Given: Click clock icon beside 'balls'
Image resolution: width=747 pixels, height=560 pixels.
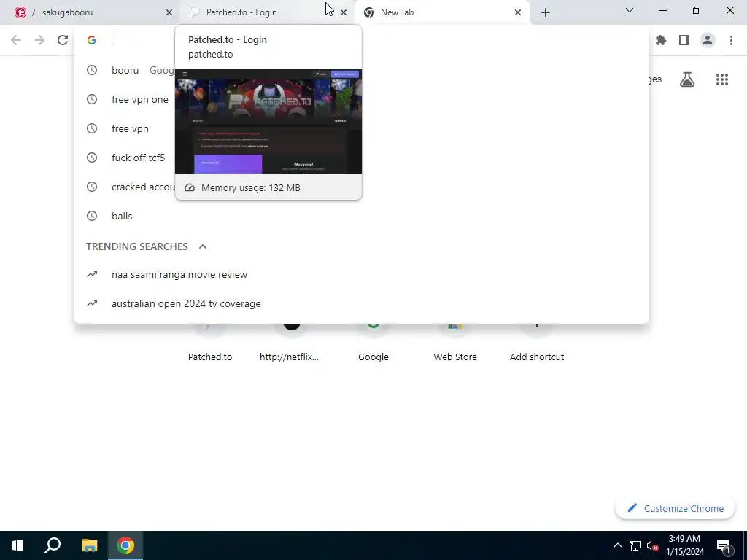Looking at the screenshot, I should point(92,216).
